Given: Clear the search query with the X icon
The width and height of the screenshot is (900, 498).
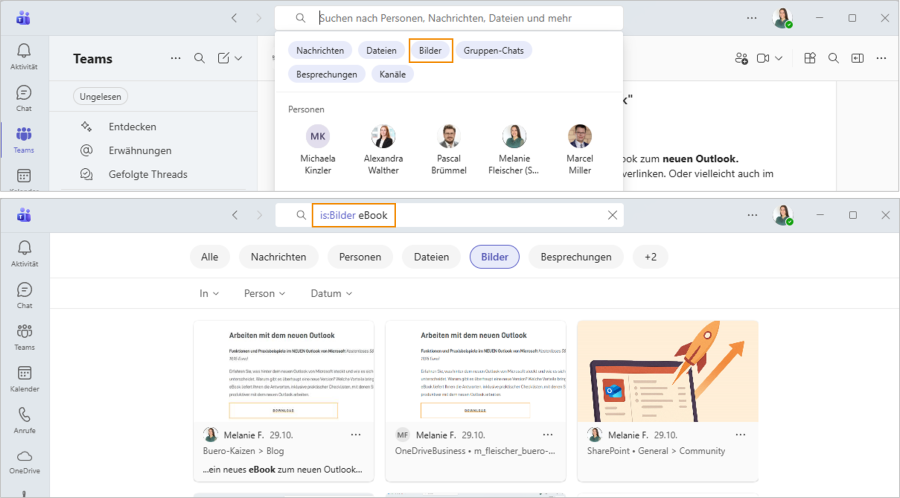Looking at the screenshot, I should pyautogui.click(x=613, y=215).
